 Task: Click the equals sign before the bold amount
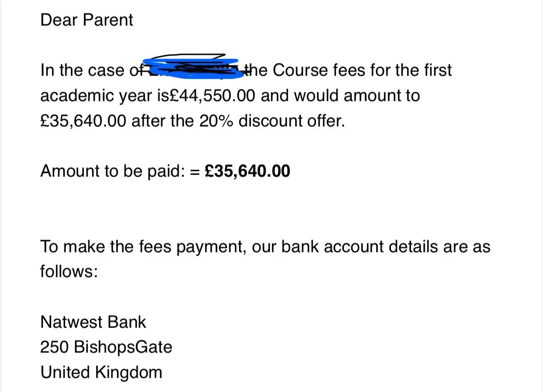tap(194, 171)
